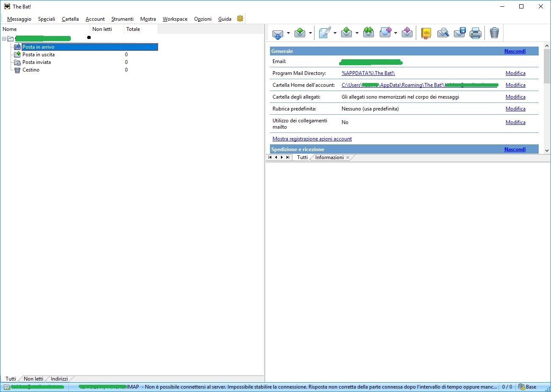Click the Base indicator in status bar
The image size is (551, 392).
[x=528, y=387]
